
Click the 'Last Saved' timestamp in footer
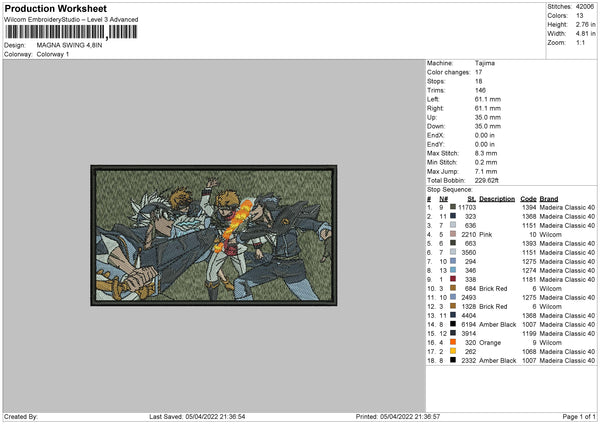point(197,417)
